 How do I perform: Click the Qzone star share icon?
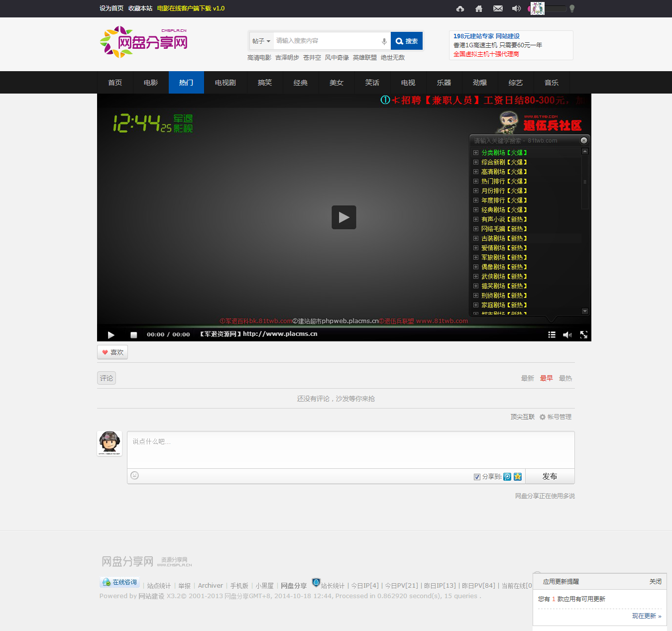(518, 477)
